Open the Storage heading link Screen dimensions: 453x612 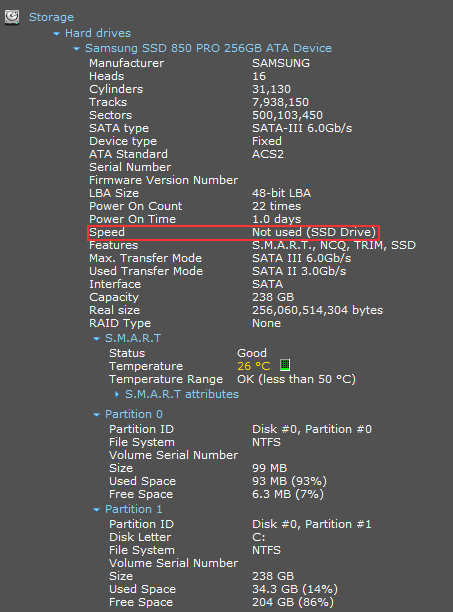(x=51, y=17)
